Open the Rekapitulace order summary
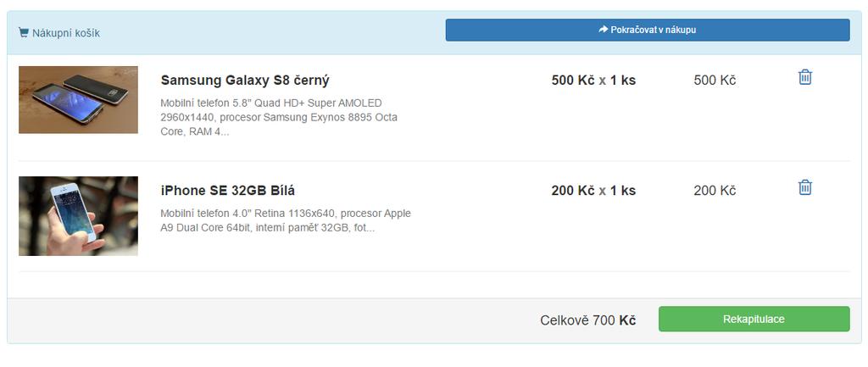 [x=754, y=319]
